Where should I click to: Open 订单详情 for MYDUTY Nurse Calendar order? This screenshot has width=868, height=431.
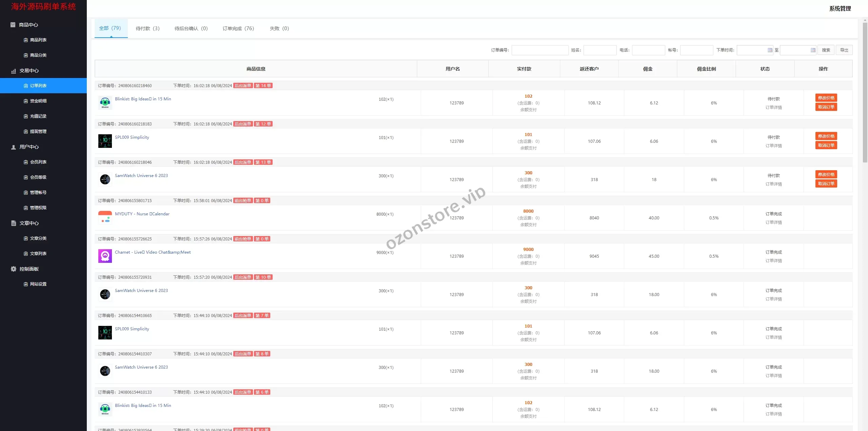(773, 222)
